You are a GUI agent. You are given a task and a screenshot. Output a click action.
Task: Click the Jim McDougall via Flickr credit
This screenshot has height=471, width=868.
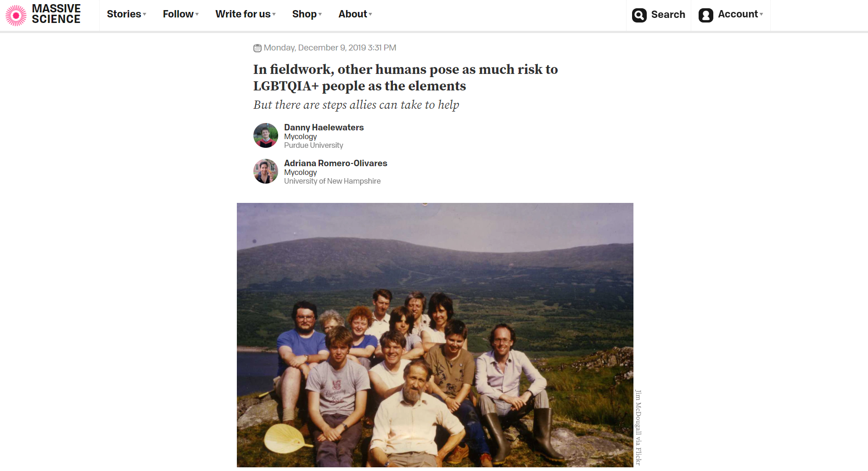click(638, 427)
